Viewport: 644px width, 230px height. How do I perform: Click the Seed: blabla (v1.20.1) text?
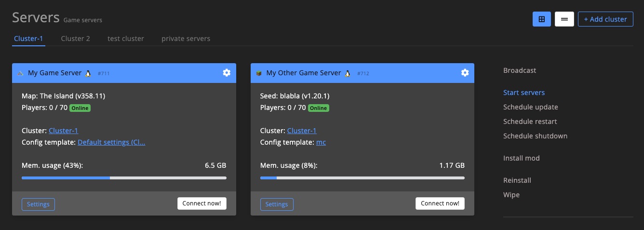click(295, 96)
